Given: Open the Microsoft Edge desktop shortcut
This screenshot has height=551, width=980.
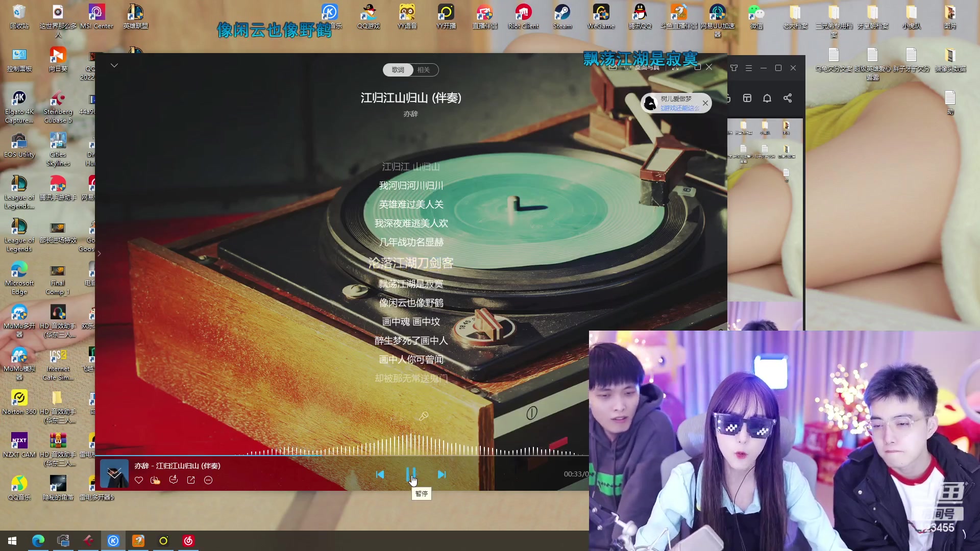Looking at the screenshot, I should pyautogui.click(x=19, y=278).
